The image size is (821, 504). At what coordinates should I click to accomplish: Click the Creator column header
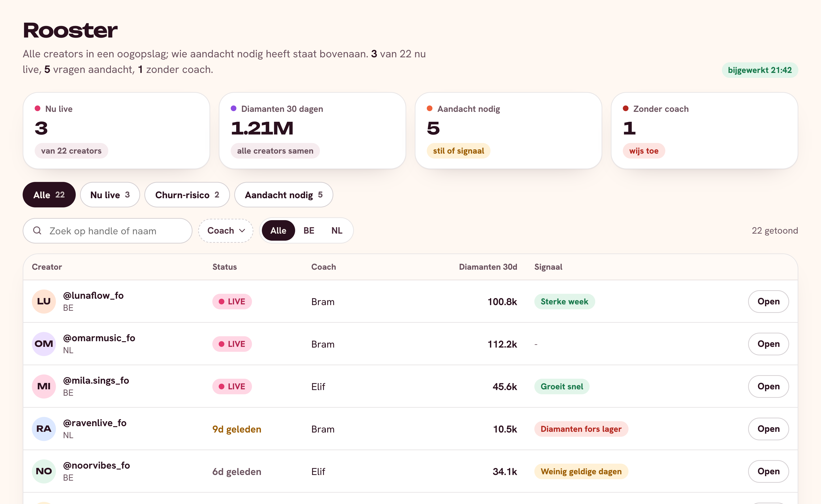(47, 267)
